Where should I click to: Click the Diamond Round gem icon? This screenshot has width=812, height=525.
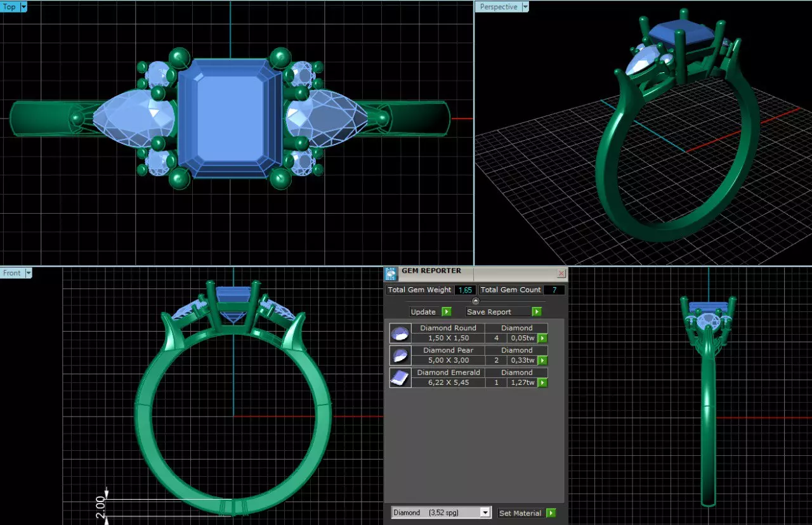click(400, 334)
